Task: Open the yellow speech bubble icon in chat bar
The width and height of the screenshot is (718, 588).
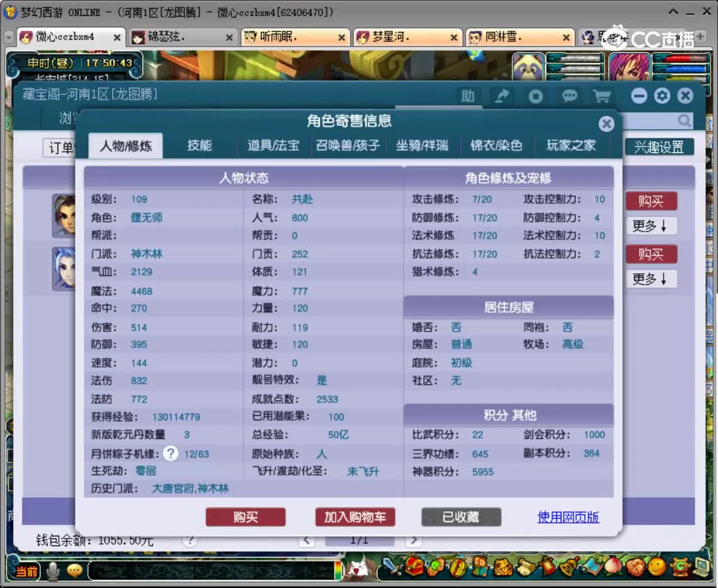Action: pyautogui.click(x=75, y=571)
